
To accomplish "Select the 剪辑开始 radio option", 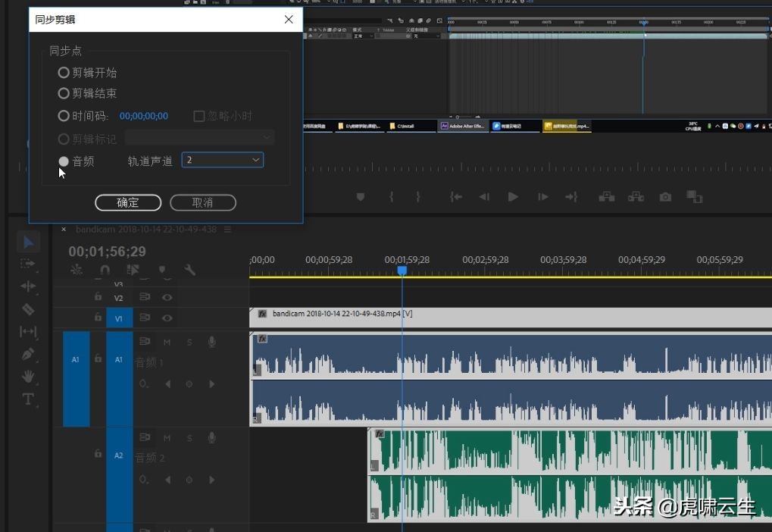I will tap(64, 73).
